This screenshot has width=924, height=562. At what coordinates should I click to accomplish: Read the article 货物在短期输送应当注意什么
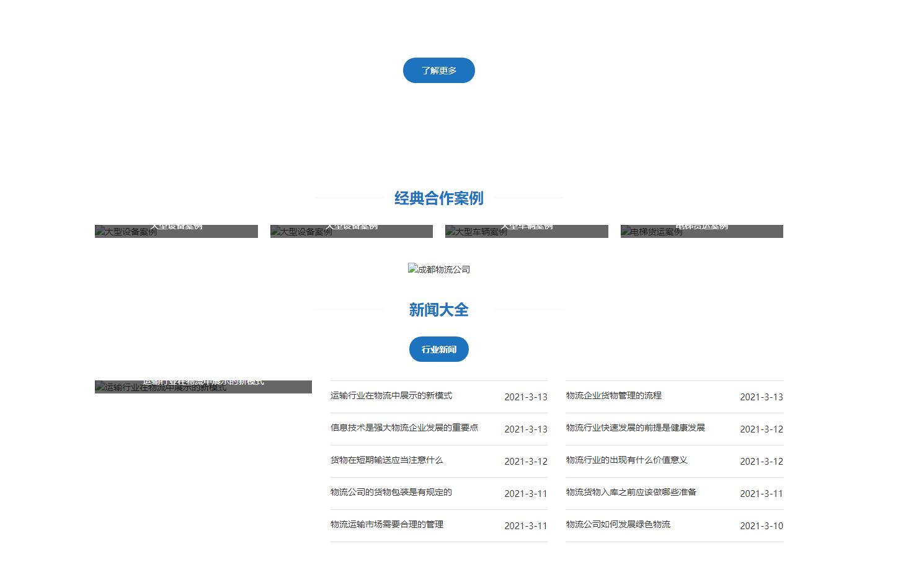click(386, 460)
